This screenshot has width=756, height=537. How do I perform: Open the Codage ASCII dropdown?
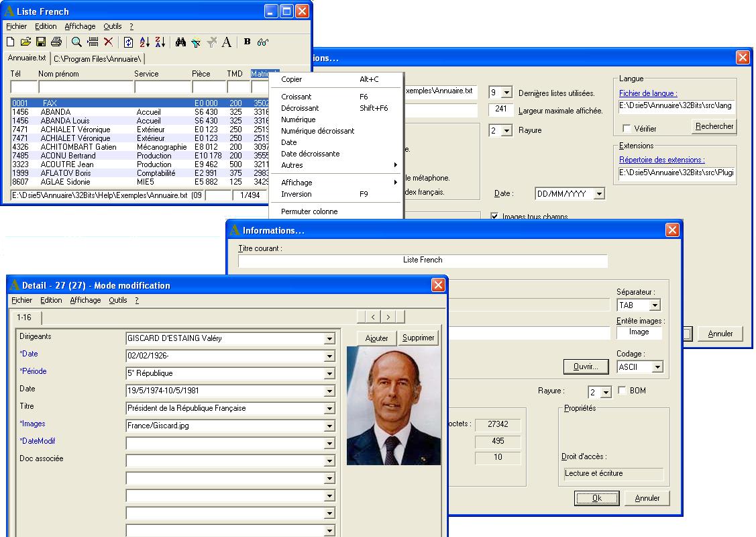coord(657,367)
